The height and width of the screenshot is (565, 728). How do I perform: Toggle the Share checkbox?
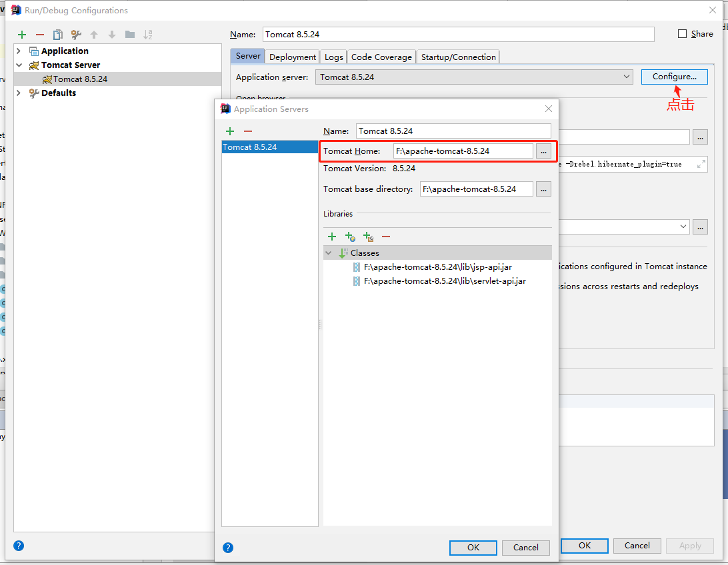[682, 34]
